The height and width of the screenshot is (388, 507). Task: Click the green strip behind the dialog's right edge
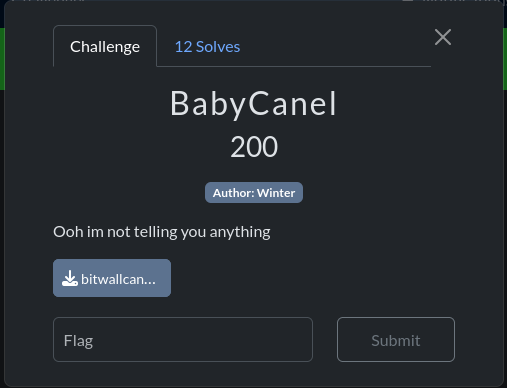coord(505,59)
